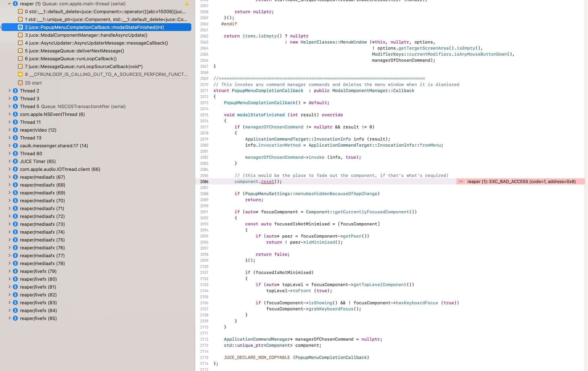Select reaper/livefx (82) thread

(x=38, y=295)
